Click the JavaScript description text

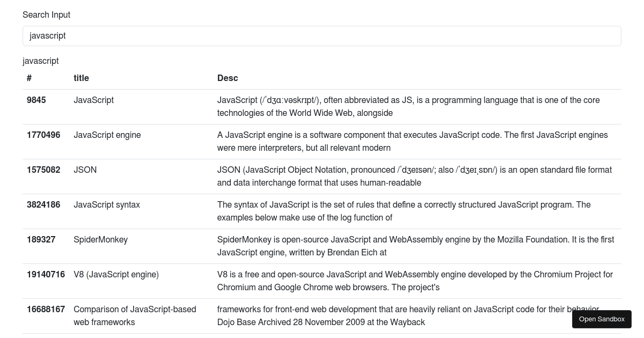[408, 106]
